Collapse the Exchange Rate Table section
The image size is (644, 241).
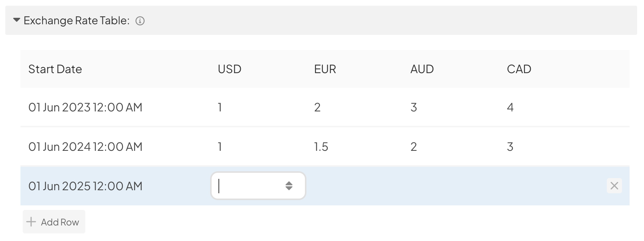(x=17, y=20)
